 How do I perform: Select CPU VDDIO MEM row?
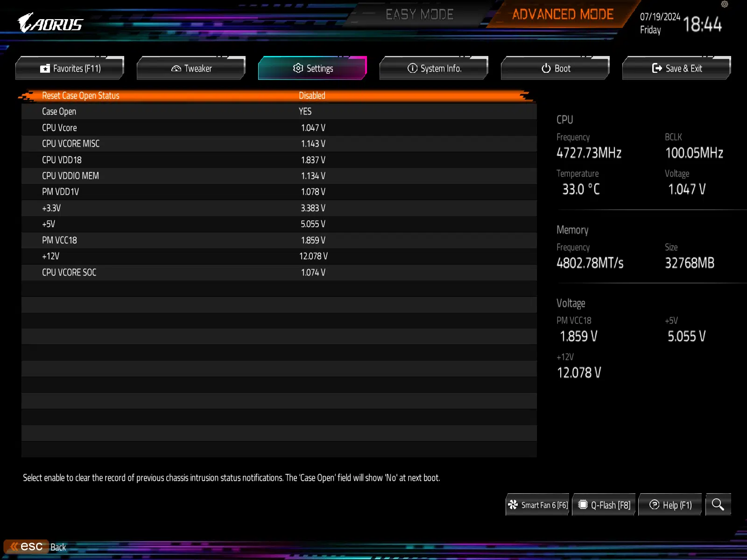279,176
